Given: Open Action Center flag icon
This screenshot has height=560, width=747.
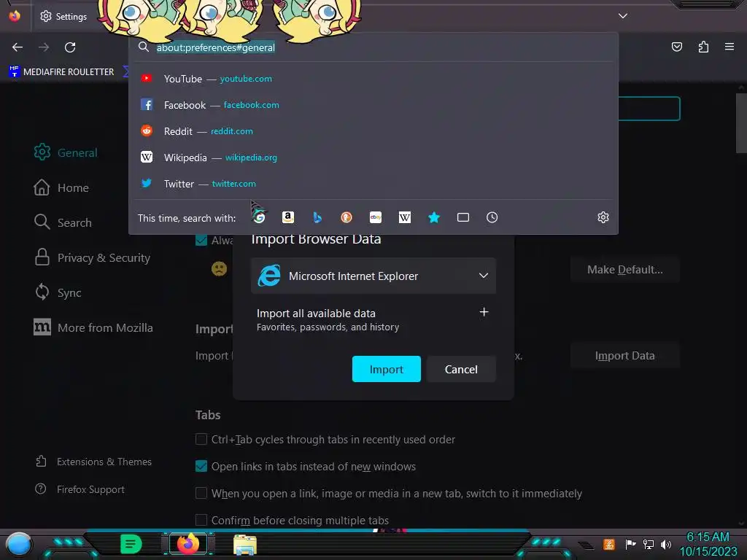Looking at the screenshot, I should pos(630,544).
